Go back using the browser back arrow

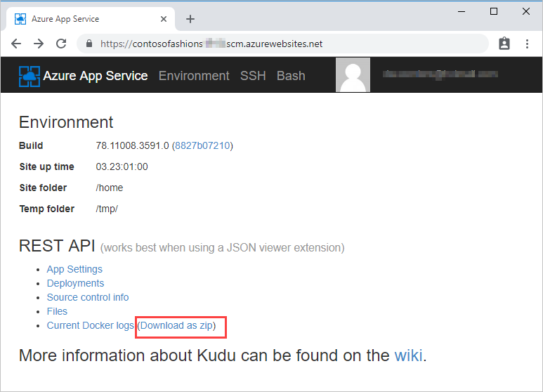pyautogui.click(x=16, y=44)
